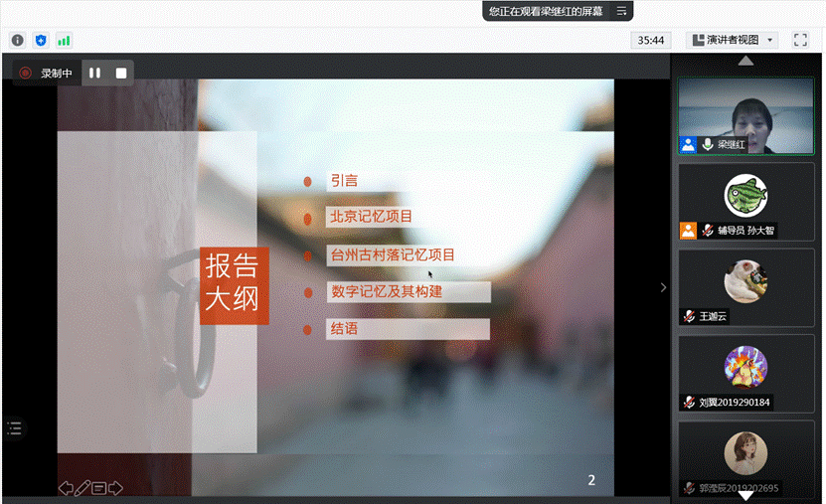826x504 pixels.
Task: Pause the meeting recording
Action: [95, 73]
